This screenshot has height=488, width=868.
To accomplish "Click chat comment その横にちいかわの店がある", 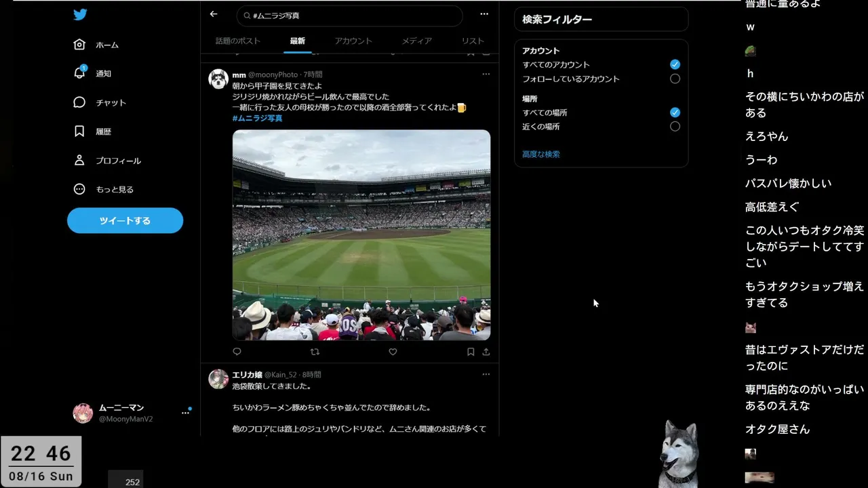I will coord(804,104).
